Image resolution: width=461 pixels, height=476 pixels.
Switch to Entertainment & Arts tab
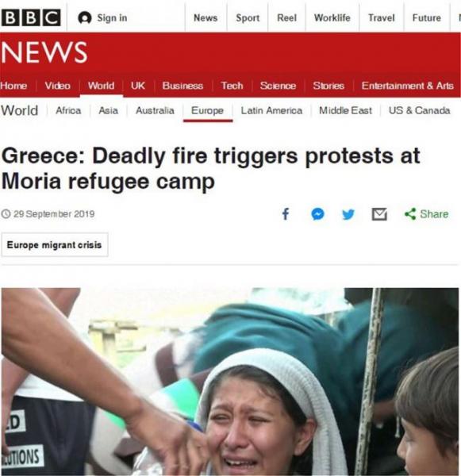(x=408, y=86)
